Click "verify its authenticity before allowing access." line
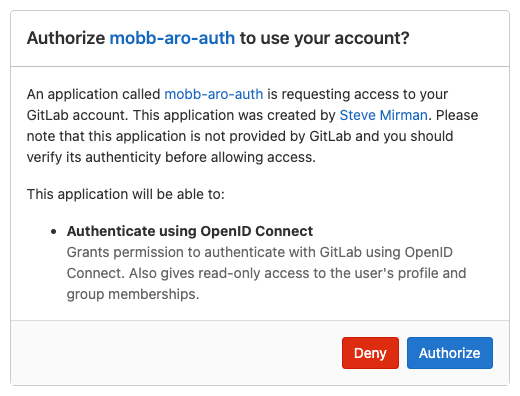This screenshot has height=396, width=520. tap(171, 157)
